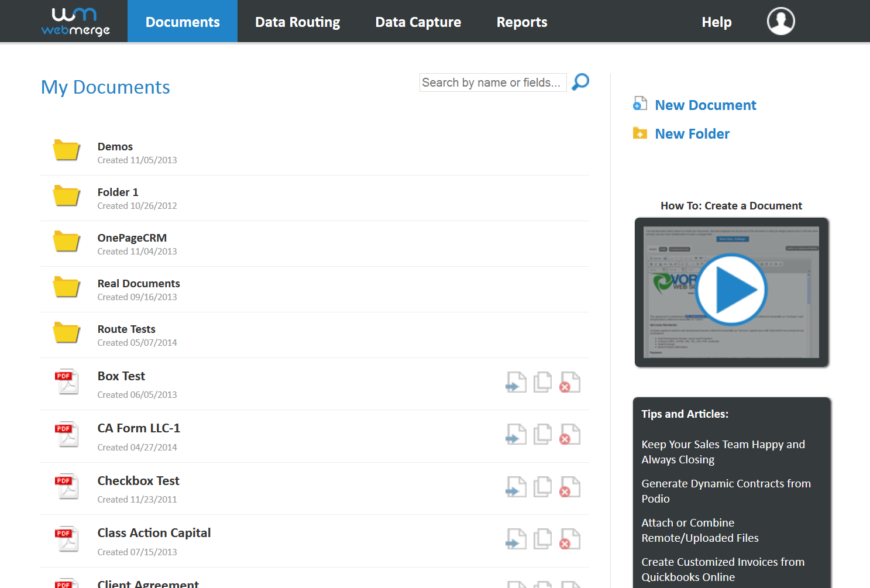Open the Folder 1 name link
Image resolution: width=870 pixels, height=588 pixels.
(118, 192)
